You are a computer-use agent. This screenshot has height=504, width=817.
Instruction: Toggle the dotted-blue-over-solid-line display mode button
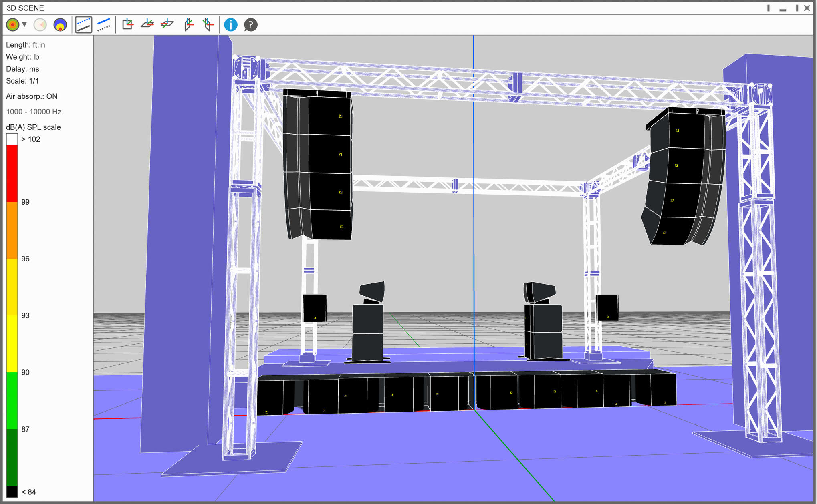83,25
